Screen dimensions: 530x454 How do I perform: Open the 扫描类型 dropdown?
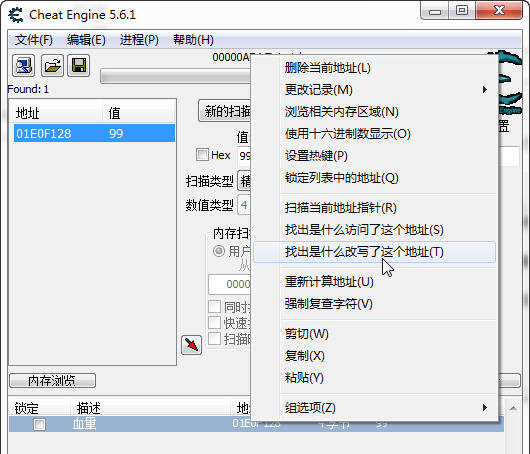point(244,181)
